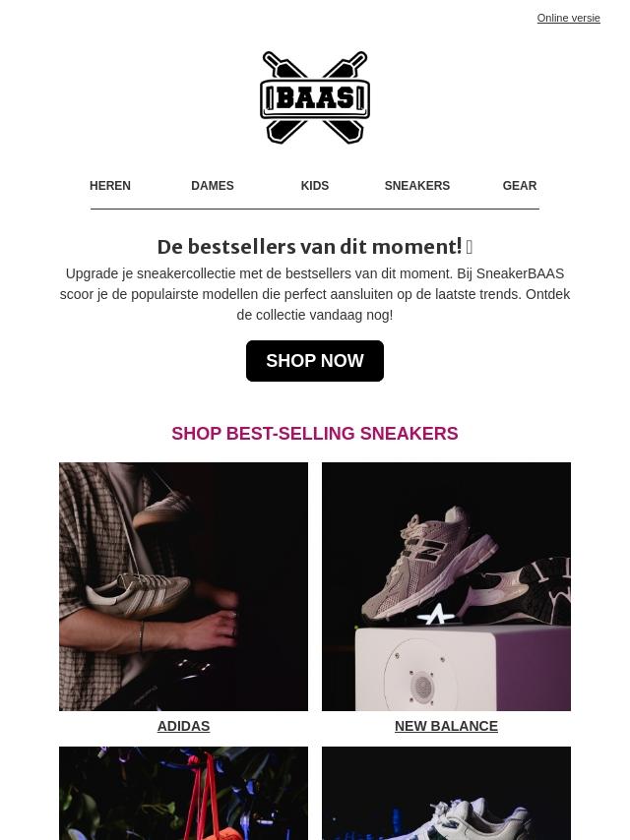Click the divider line under the navigation
630x840 pixels.
point(315,209)
